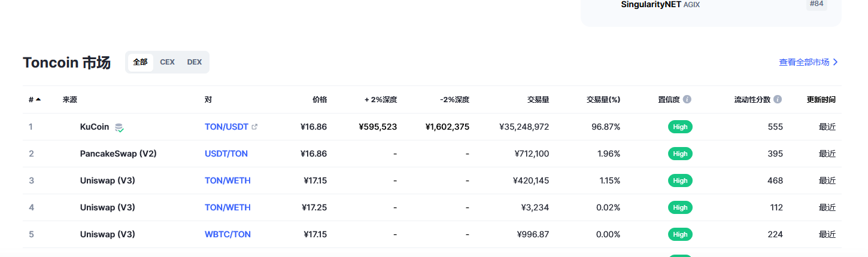The width and height of the screenshot is (868, 257).
Task: Click the High badge in row 4
Action: (680, 207)
